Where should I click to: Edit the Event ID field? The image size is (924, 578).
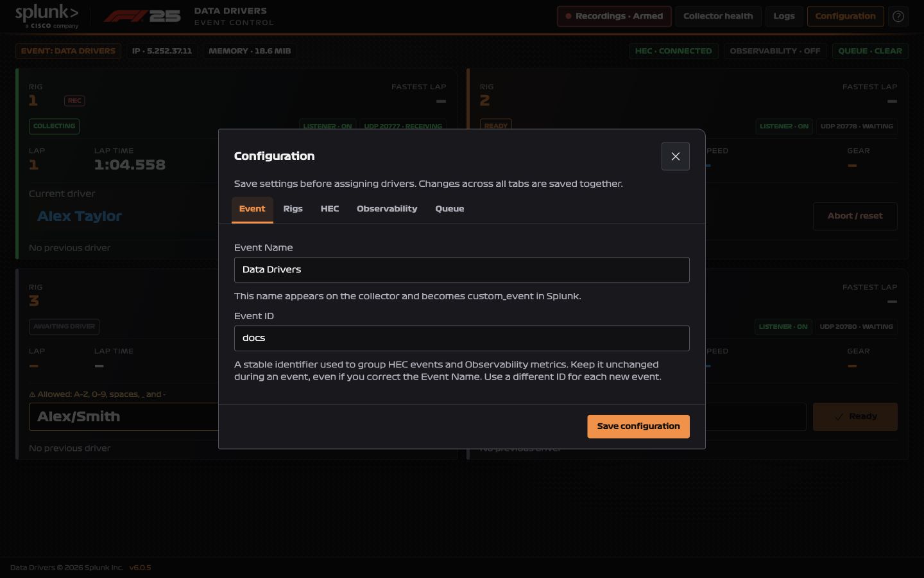tap(462, 338)
